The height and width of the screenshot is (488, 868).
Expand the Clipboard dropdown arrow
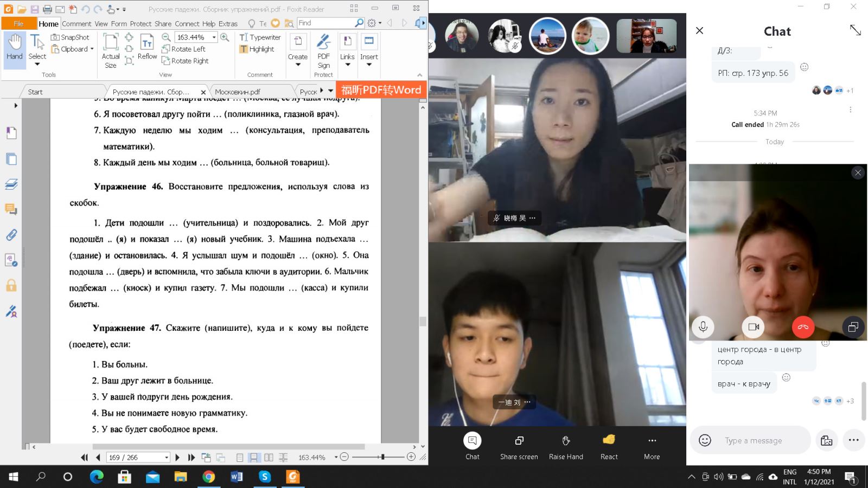(x=92, y=49)
